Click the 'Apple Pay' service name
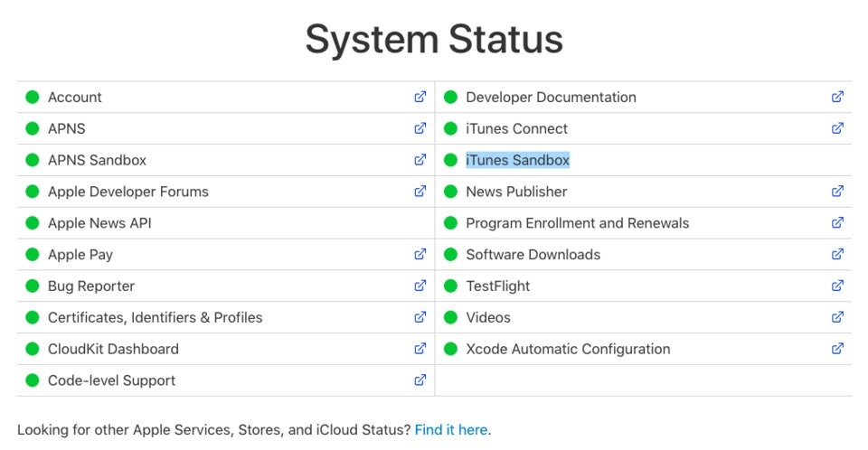This screenshot has height=450, width=868. (x=80, y=255)
